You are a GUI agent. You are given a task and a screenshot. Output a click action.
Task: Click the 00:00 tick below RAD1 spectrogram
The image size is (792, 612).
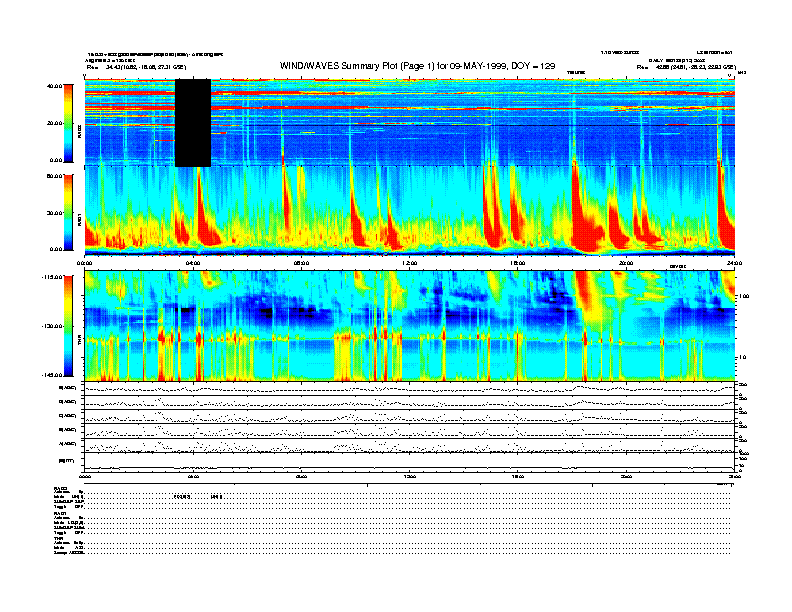(85, 263)
